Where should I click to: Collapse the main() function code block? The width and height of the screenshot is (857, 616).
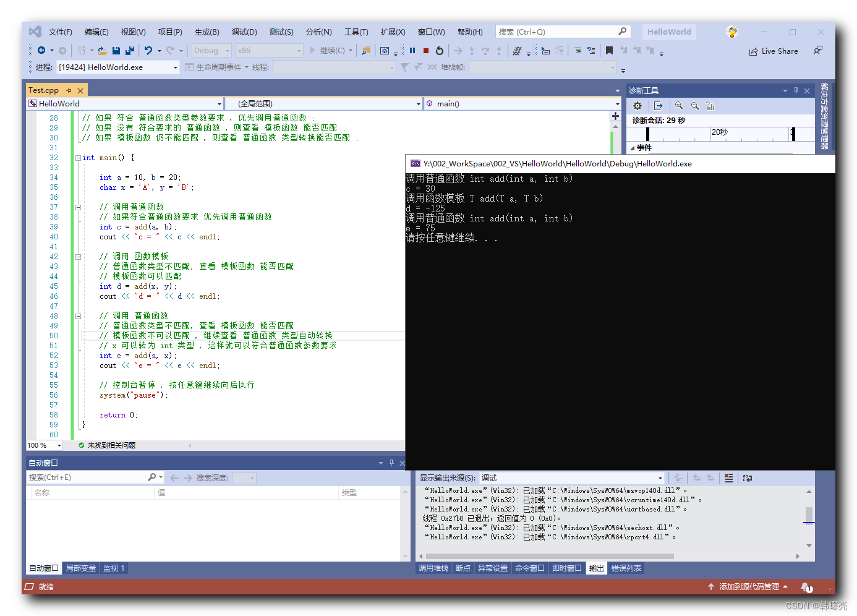pyautogui.click(x=78, y=158)
